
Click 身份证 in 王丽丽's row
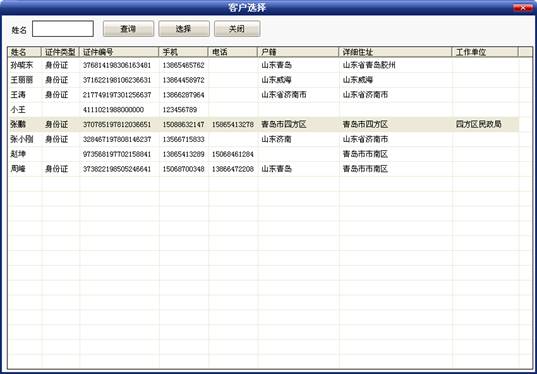coord(57,80)
